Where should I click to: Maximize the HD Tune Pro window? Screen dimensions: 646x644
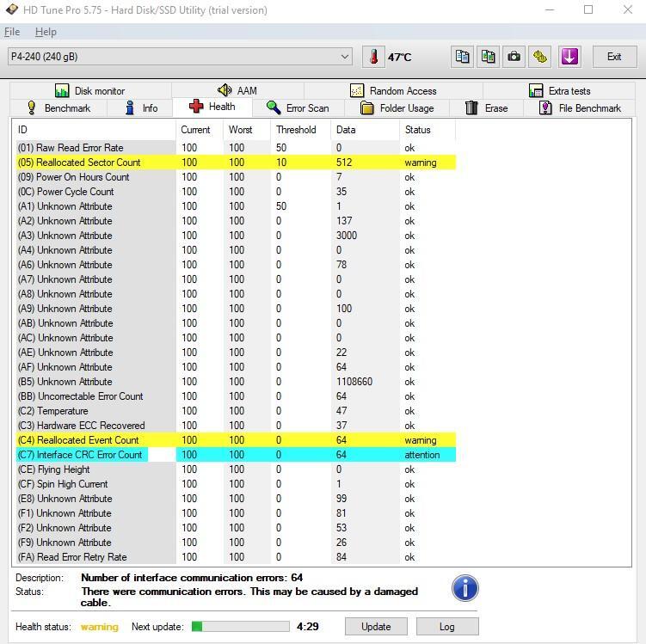[x=588, y=9]
